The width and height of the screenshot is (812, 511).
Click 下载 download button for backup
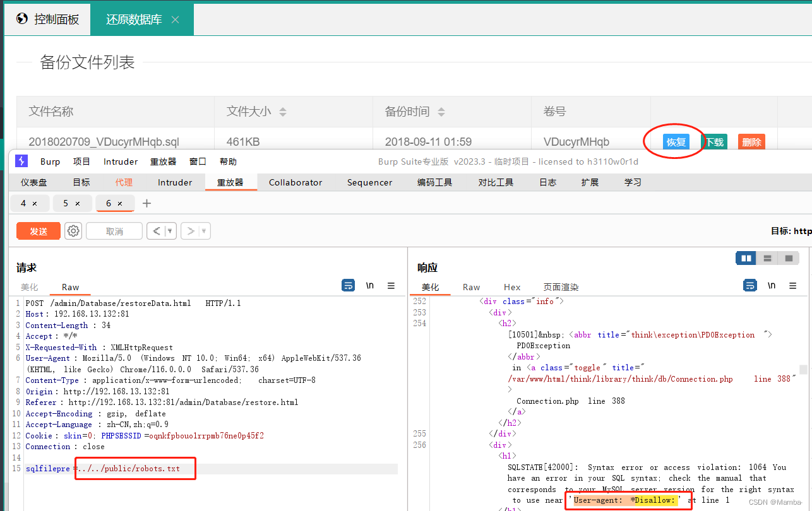tap(714, 142)
